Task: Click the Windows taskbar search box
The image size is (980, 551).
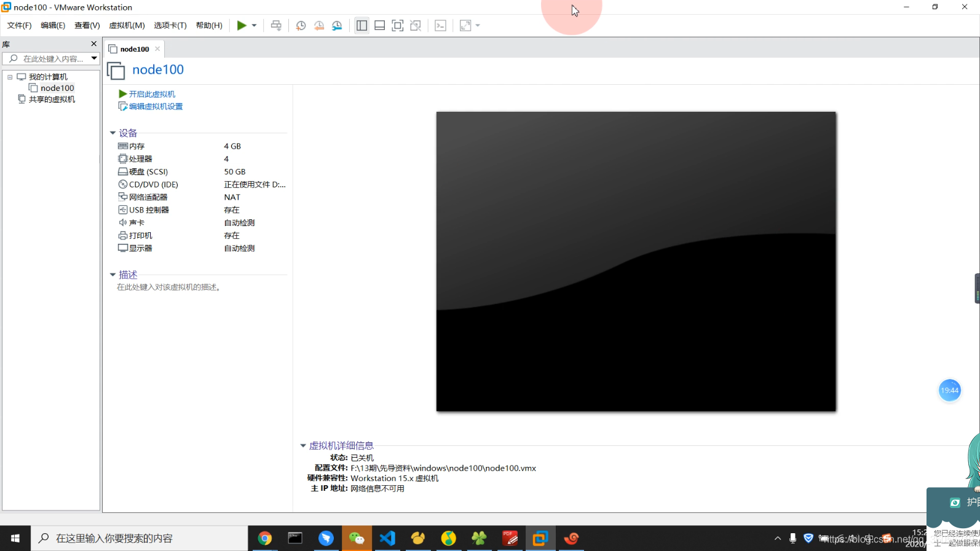Action: [140, 538]
